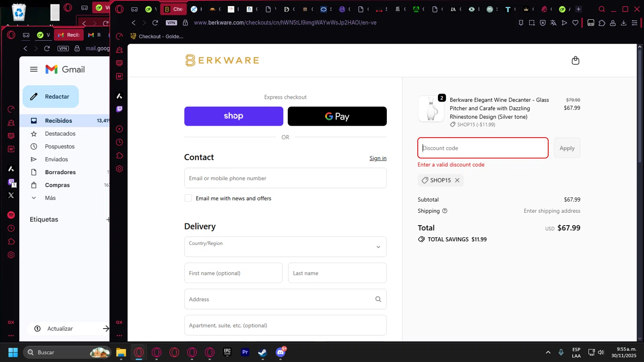This screenshot has height=362, width=644.
Task: Click the site lock icon beside berkware.com
Action: [185, 23]
